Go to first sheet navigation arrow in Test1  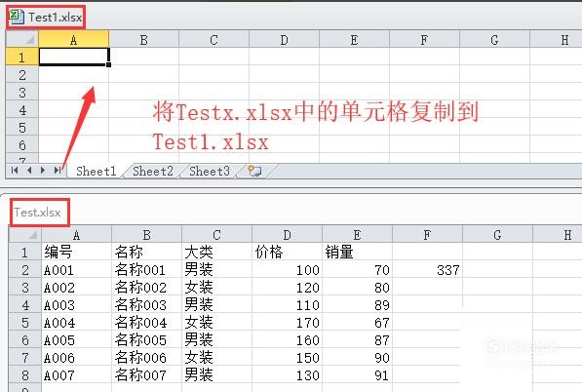[15, 171]
